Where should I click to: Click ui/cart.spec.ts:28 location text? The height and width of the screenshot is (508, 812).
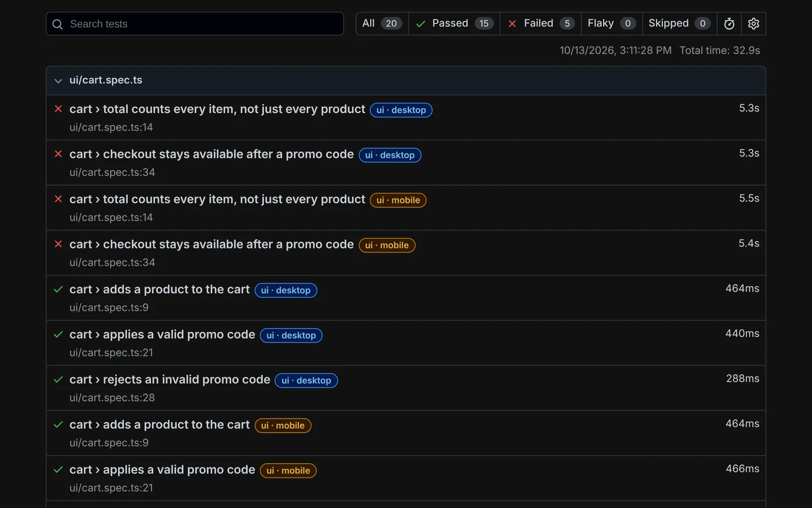[112, 398]
